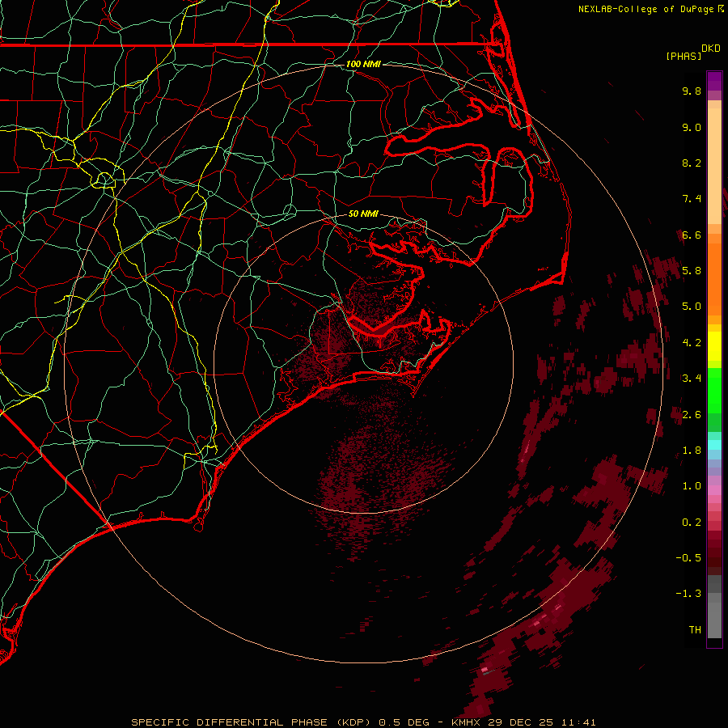Viewport: 728px width, 728px height.
Task: Click the 4.2 scale value
Action: [x=692, y=343]
